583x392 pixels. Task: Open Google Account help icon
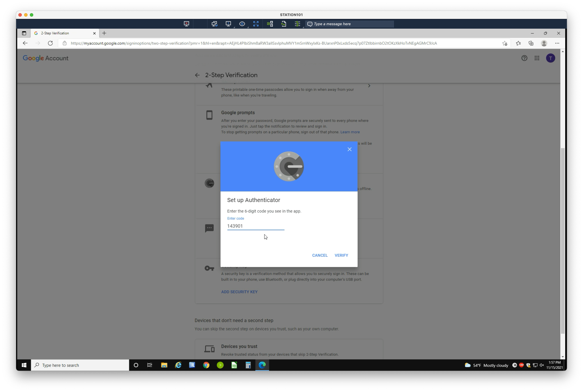pos(524,58)
